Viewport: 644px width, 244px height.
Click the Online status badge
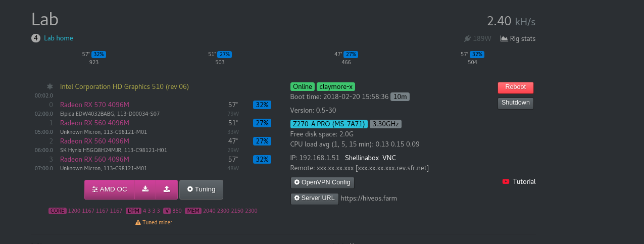[x=303, y=86]
